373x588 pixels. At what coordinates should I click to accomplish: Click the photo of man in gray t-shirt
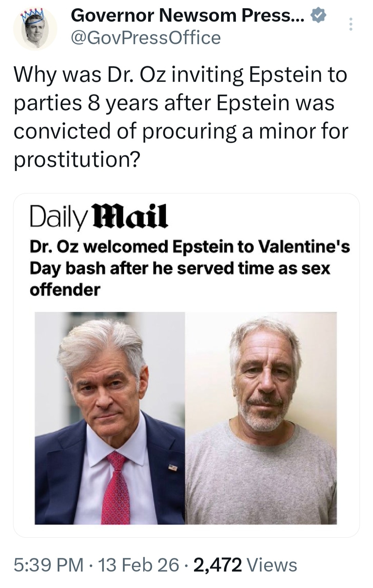click(261, 418)
